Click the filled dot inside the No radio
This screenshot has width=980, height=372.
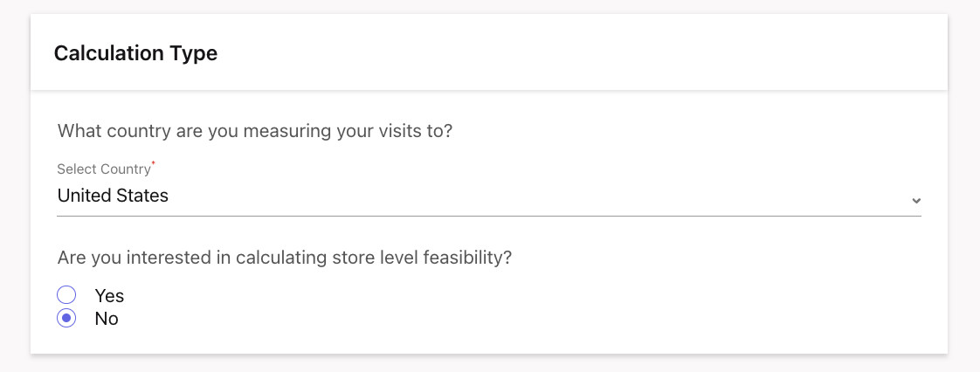point(66,319)
